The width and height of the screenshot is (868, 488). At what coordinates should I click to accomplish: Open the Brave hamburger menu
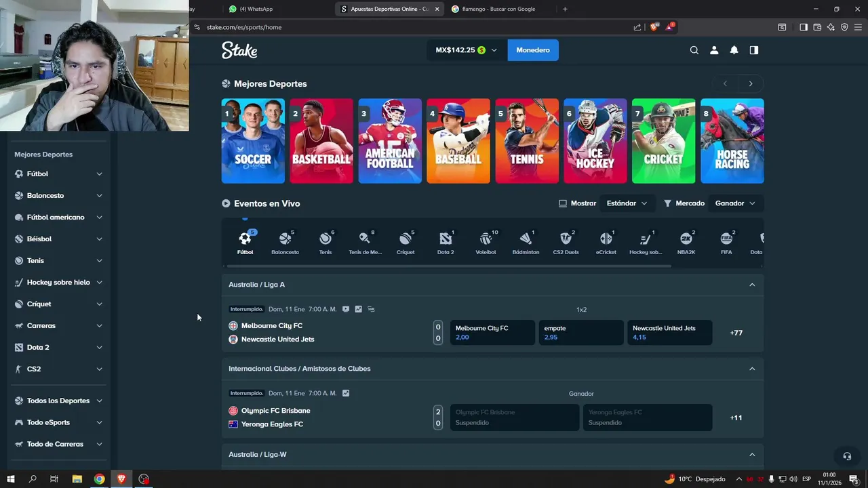point(858,27)
